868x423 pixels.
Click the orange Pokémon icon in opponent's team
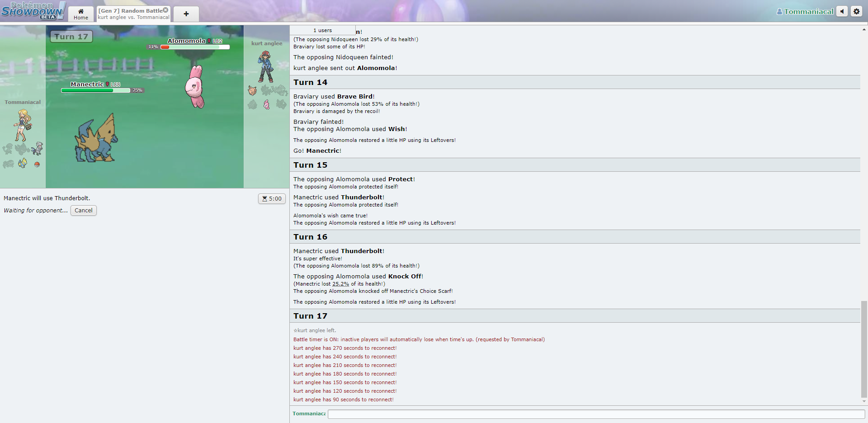pos(252,90)
